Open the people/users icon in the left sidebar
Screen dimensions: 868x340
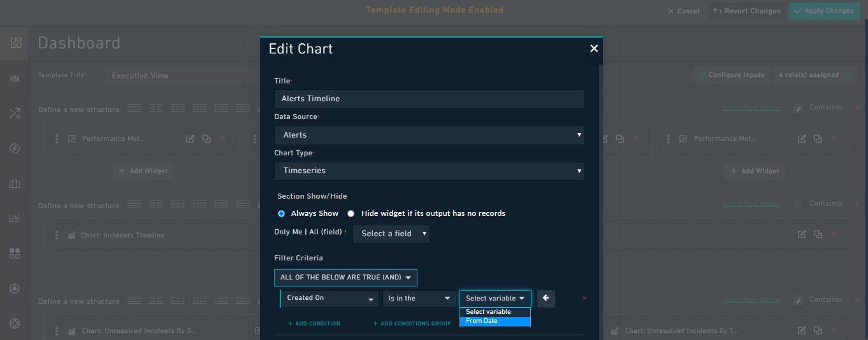[15, 78]
